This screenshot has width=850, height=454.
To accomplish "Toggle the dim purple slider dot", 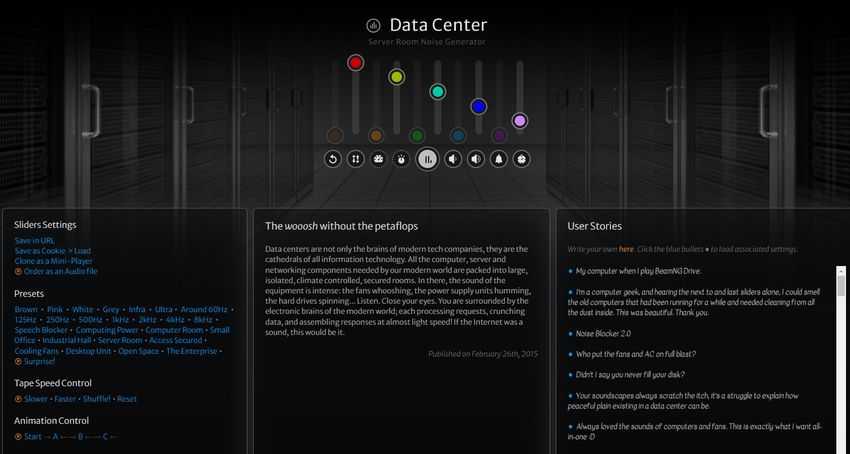I will [x=499, y=135].
